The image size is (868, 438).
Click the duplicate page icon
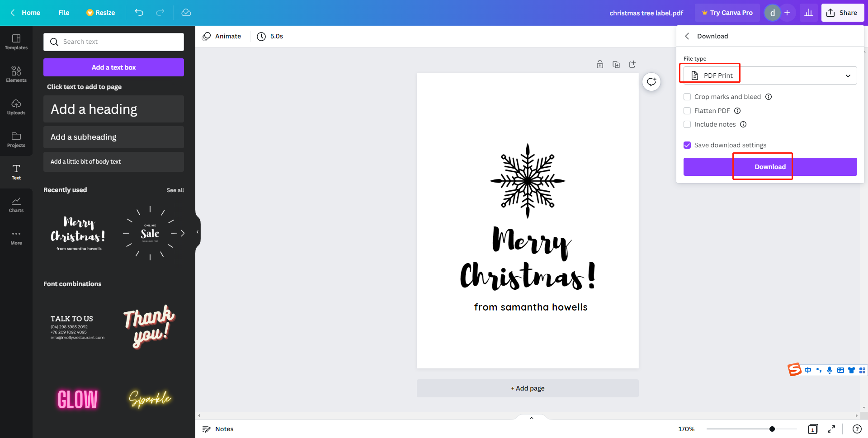pyautogui.click(x=616, y=64)
